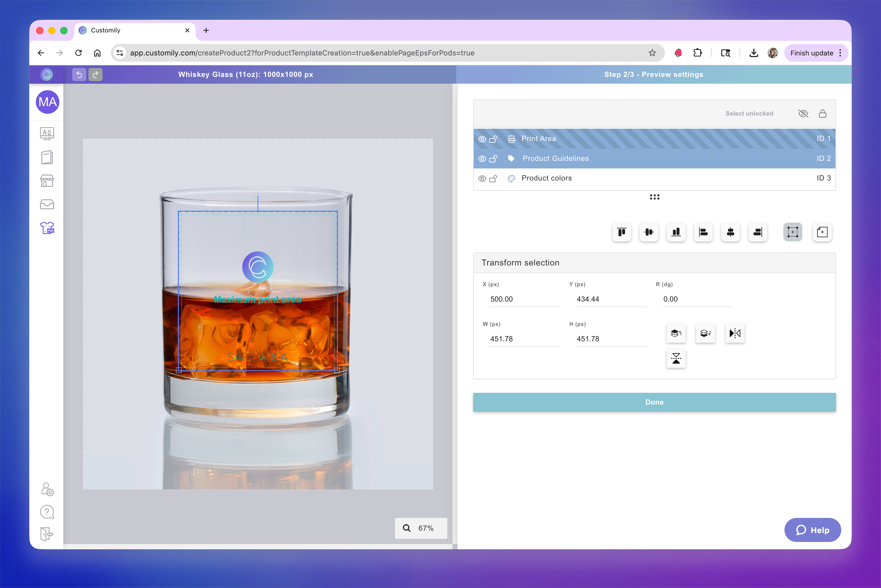The height and width of the screenshot is (588, 881).
Task: Open the Chrome three-dot menu
Action: click(x=840, y=53)
